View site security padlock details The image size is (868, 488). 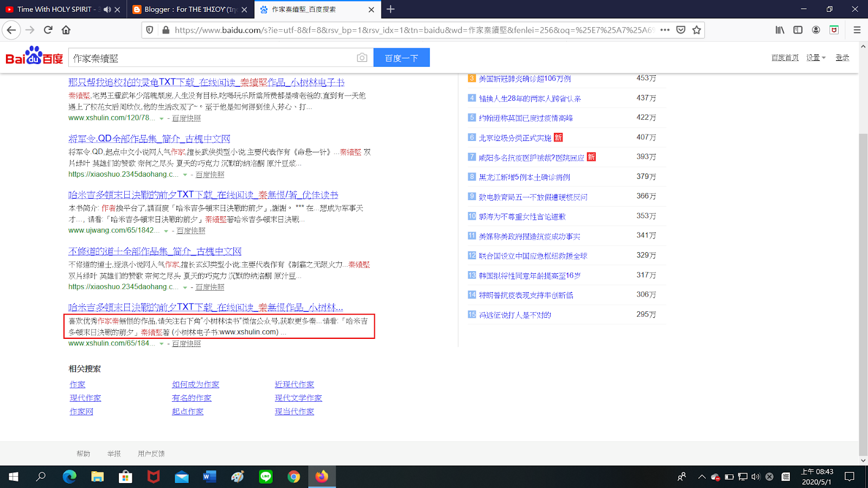tap(166, 30)
